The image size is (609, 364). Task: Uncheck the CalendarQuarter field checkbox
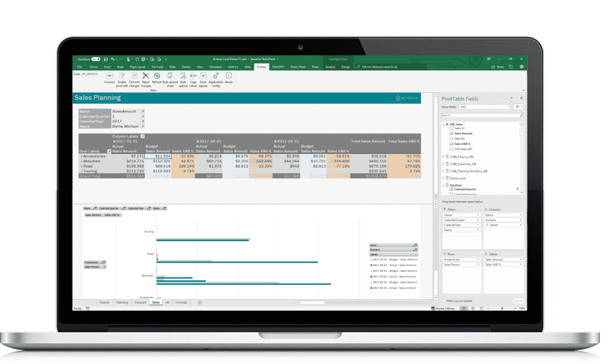(x=451, y=189)
